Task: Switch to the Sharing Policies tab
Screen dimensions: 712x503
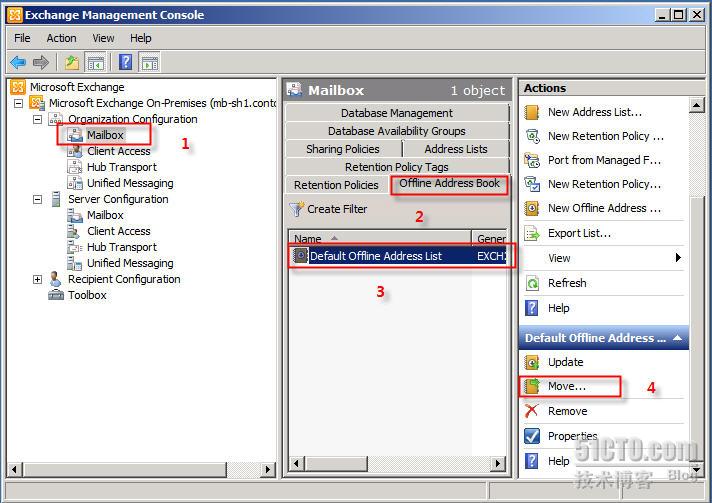Action: (x=343, y=149)
